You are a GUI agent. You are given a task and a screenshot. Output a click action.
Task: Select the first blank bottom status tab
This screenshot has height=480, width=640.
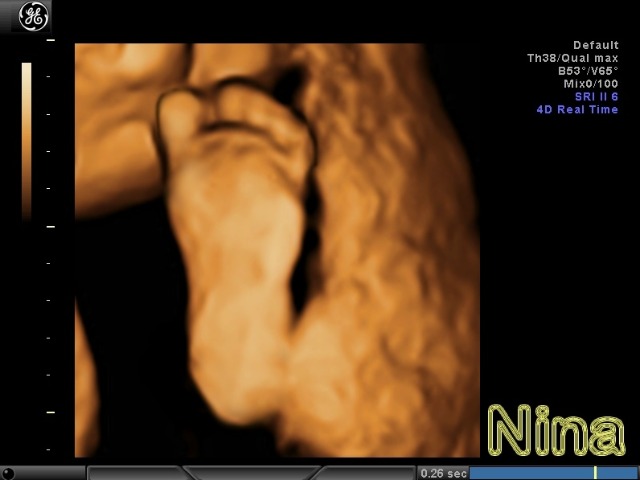click(135, 473)
